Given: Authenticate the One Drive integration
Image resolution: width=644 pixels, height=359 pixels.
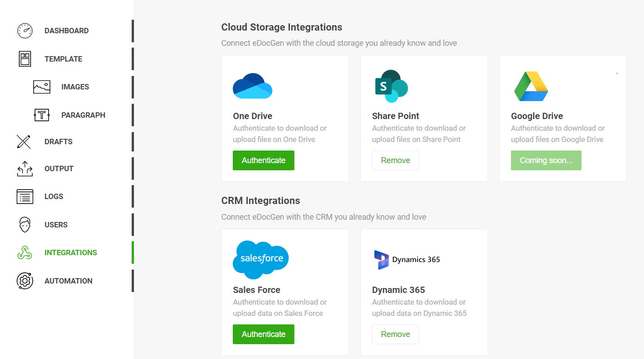Looking at the screenshot, I should (x=263, y=160).
